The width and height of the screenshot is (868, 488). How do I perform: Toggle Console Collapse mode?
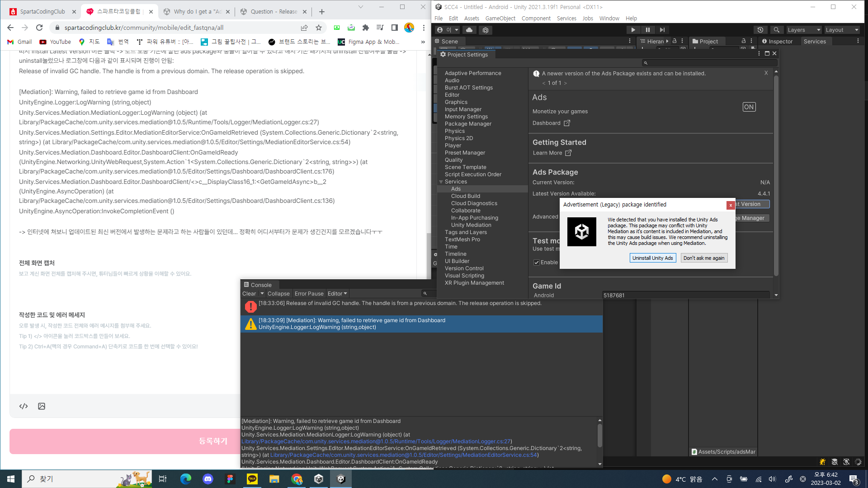coord(278,294)
